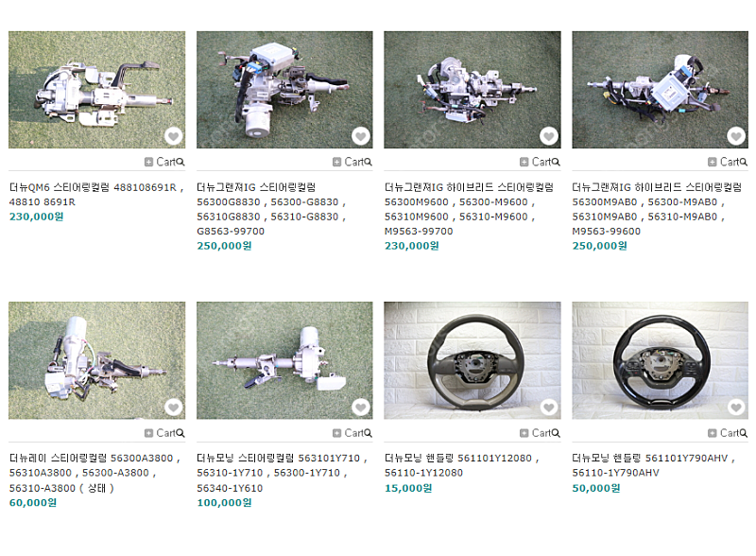Add Ray 56300A3800 column to Cart
The height and width of the screenshot is (556, 756).
pyautogui.click(x=161, y=433)
